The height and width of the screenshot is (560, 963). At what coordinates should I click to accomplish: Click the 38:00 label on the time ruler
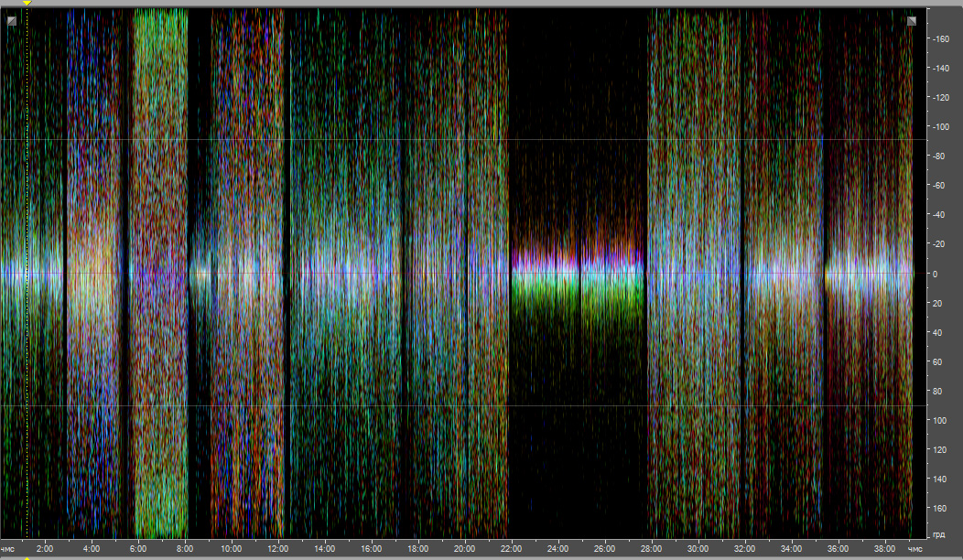click(x=884, y=549)
